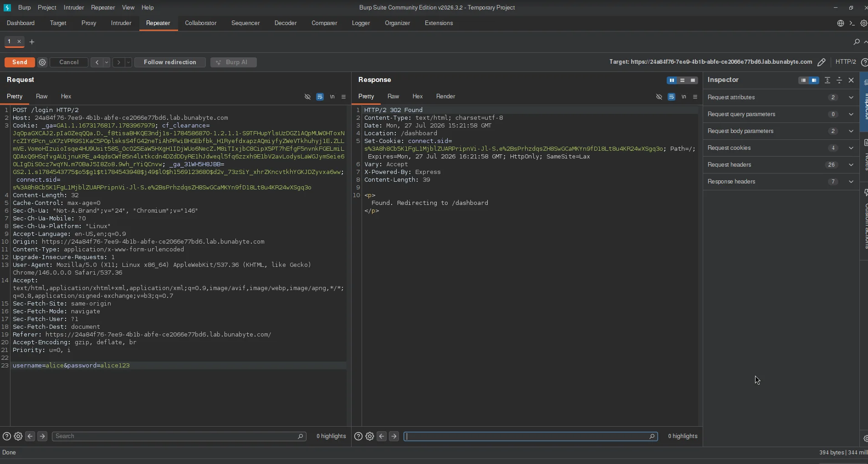The image size is (868, 464).
Task: Switch to the Decoder tab
Action: click(x=286, y=23)
